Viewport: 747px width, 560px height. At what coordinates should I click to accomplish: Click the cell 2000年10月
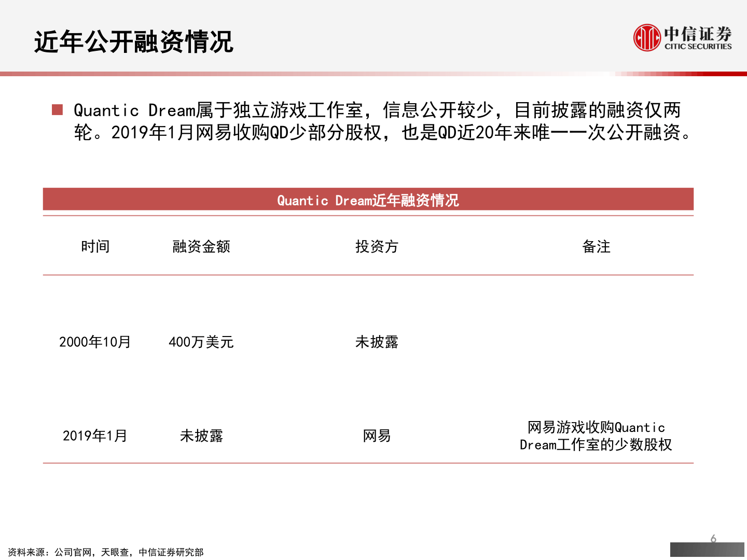point(95,342)
